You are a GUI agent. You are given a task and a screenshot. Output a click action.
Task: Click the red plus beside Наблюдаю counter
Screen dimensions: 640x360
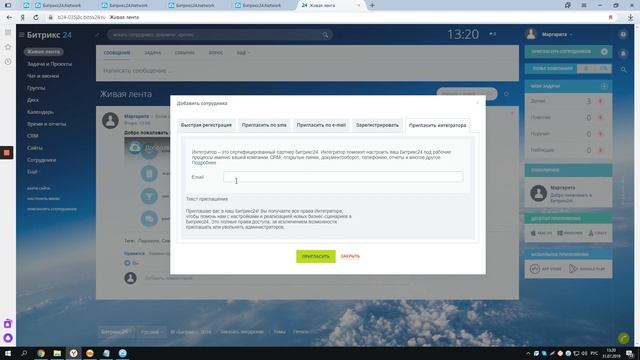600,150
